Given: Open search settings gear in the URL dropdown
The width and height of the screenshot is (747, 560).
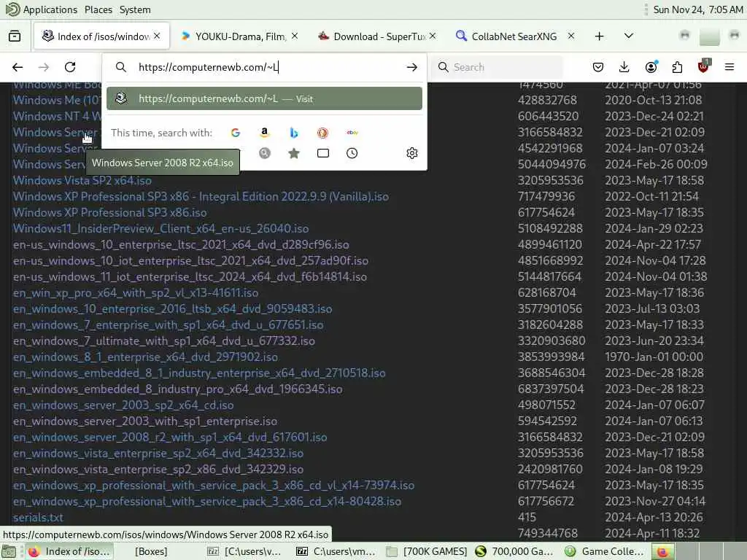Looking at the screenshot, I should click(412, 153).
